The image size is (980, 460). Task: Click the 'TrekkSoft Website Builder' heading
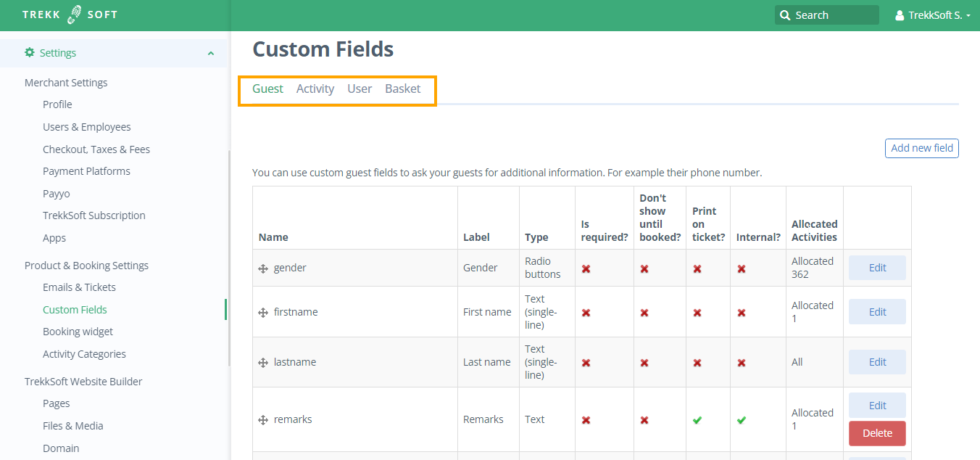(83, 382)
